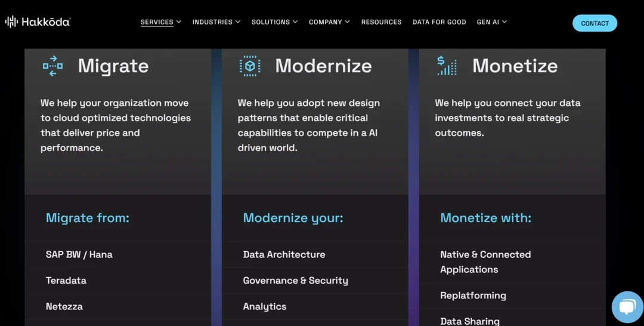The height and width of the screenshot is (326, 644).
Task: Click the Migrate arrows icon
Action: pyautogui.click(x=52, y=66)
